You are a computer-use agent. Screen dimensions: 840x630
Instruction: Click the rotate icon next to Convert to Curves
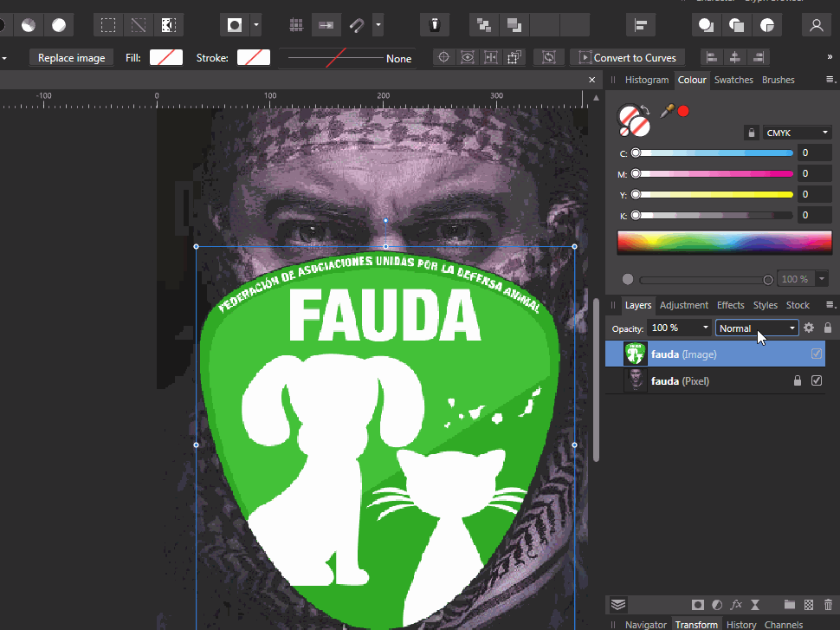click(x=548, y=57)
